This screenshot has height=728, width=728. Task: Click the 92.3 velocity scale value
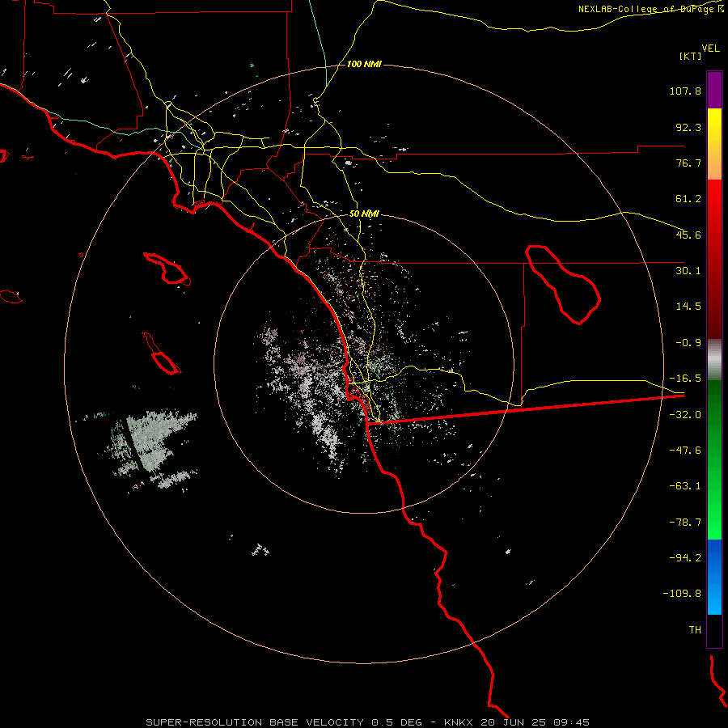tap(688, 127)
